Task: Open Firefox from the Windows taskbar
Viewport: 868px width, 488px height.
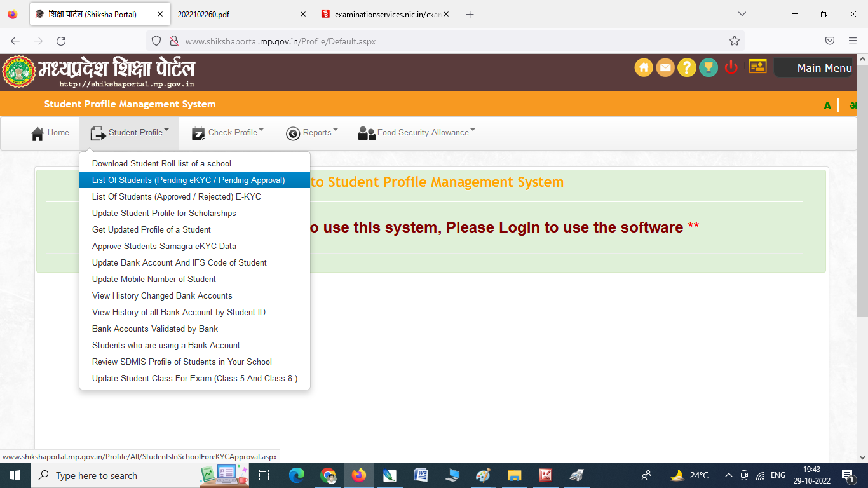Action: pyautogui.click(x=359, y=475)
